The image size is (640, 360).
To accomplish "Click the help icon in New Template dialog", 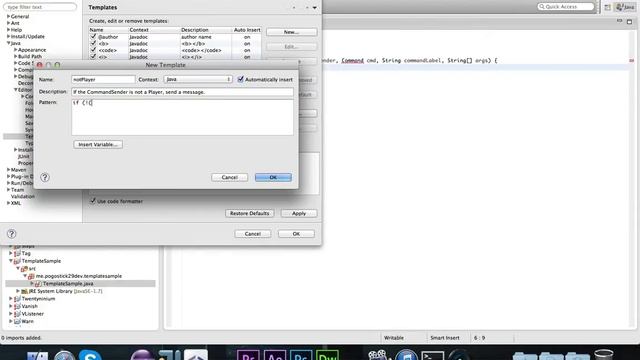I will coord(45,177).
